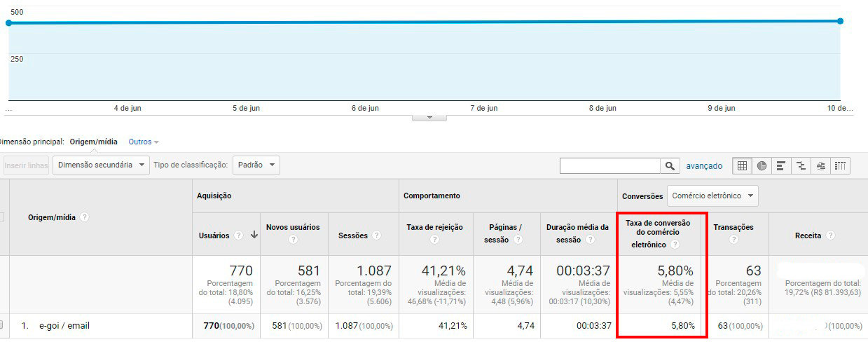Open help icon next to Usuários

[x=239, y=235]
